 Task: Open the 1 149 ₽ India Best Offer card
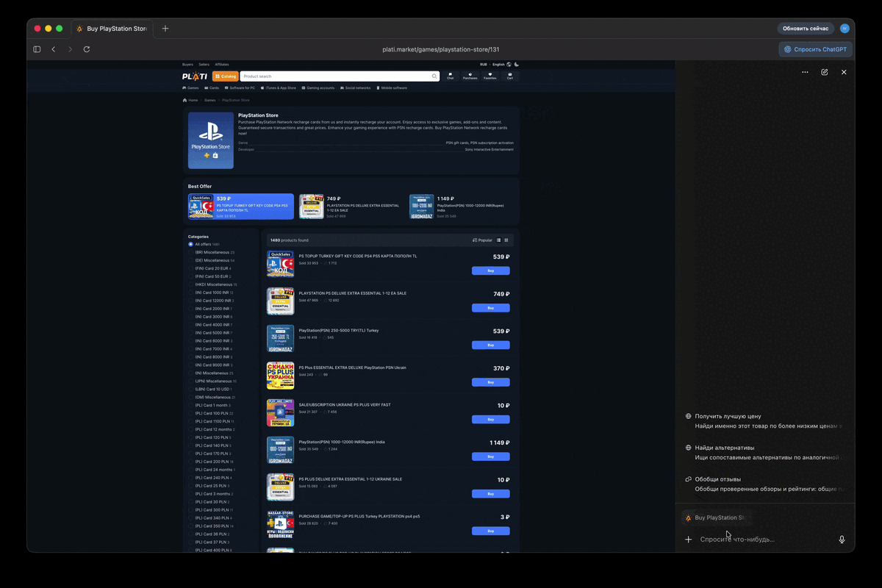pyautogui.click(x=462, y=207)
